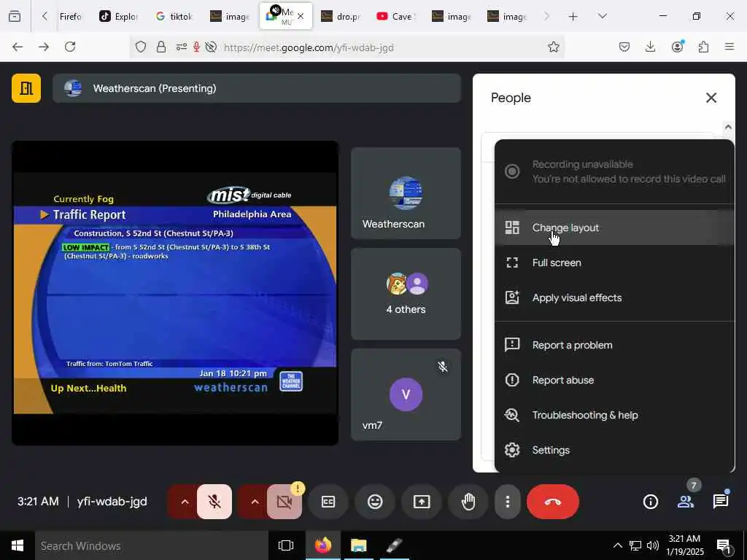Open the Windows Start menu
747x560 pixels.
click(x=18, y=545)
